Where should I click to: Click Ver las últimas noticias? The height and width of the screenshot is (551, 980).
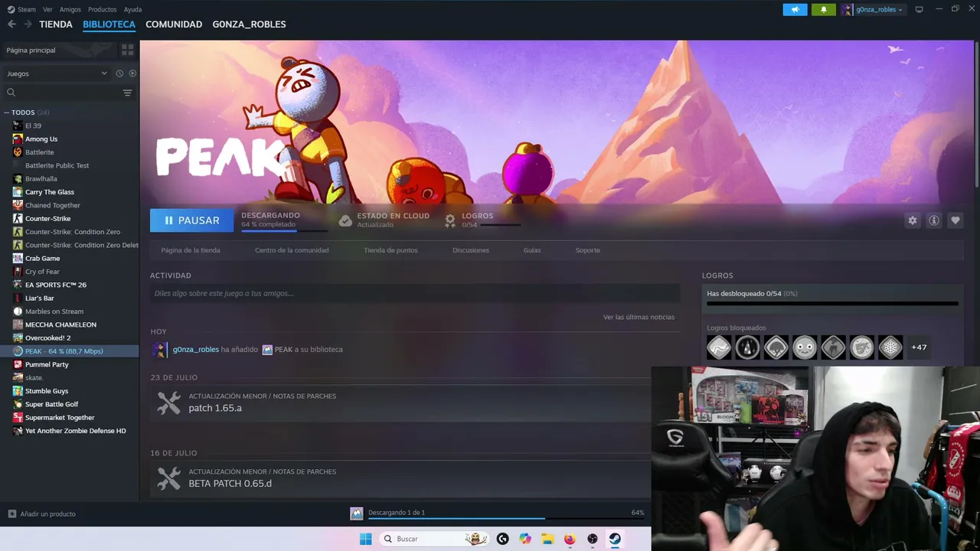coord(639,317)
